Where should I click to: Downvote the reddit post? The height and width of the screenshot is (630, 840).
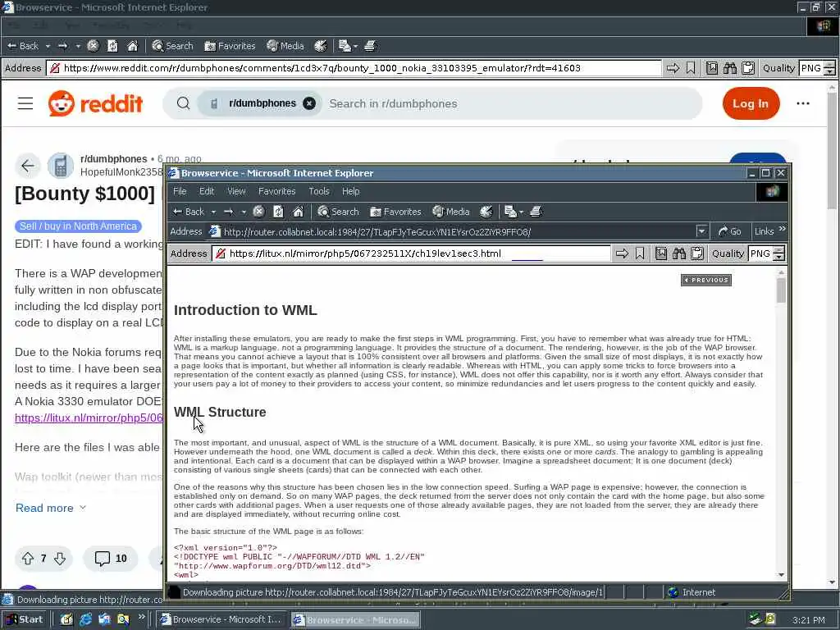60,559
